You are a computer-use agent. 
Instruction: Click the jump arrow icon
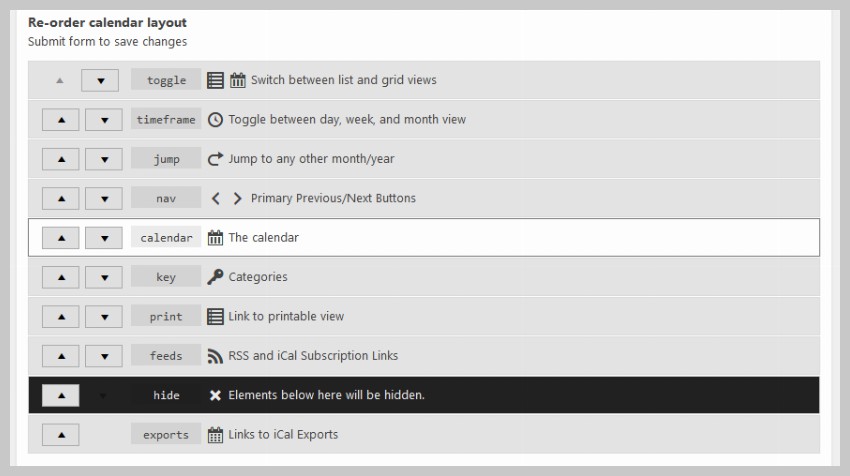[x=215, y=159]
